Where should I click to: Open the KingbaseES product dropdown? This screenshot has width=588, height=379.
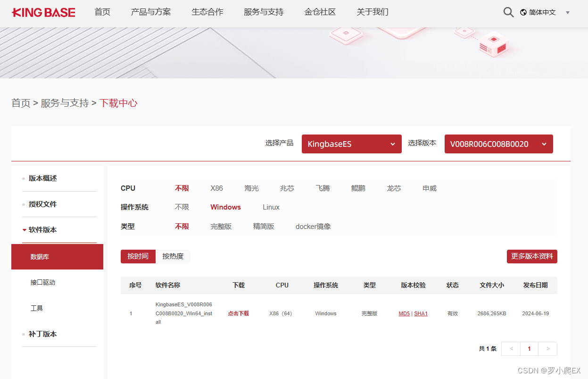[x=351, y=144]
